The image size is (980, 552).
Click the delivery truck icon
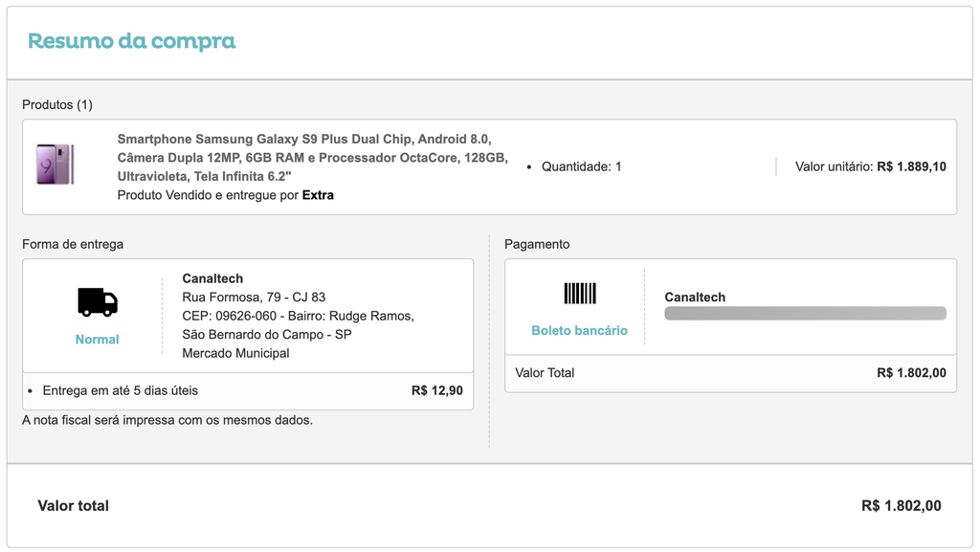tap(98, 301)
